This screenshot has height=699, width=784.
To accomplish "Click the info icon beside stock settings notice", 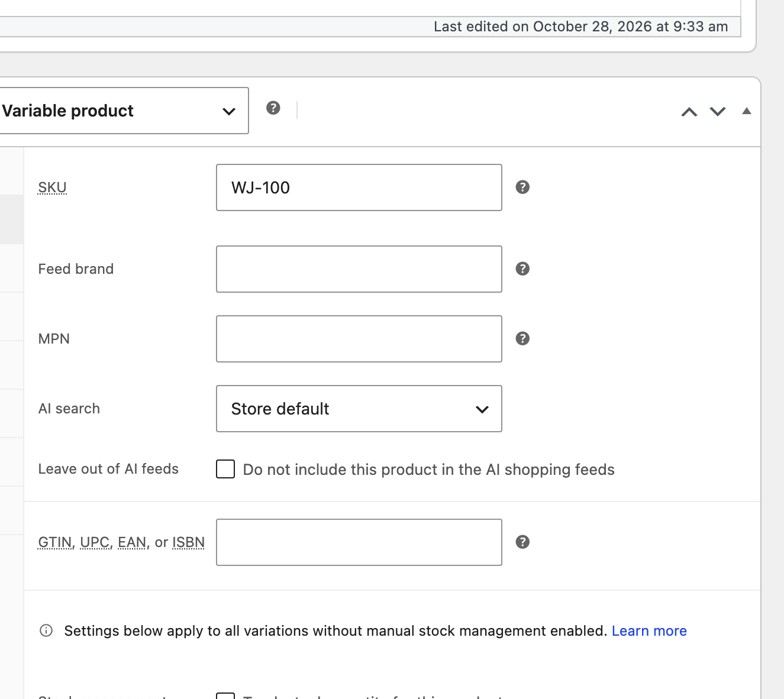I will click(x=46, y=630).
